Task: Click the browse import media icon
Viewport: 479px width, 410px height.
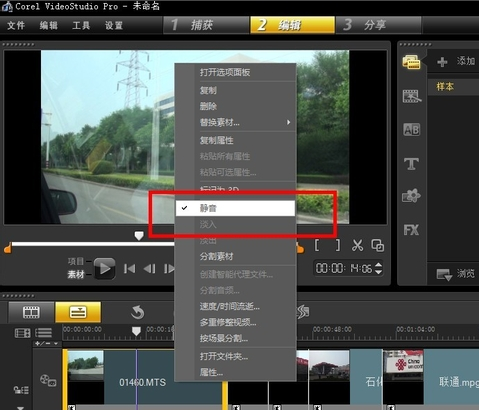Action: 444,275
